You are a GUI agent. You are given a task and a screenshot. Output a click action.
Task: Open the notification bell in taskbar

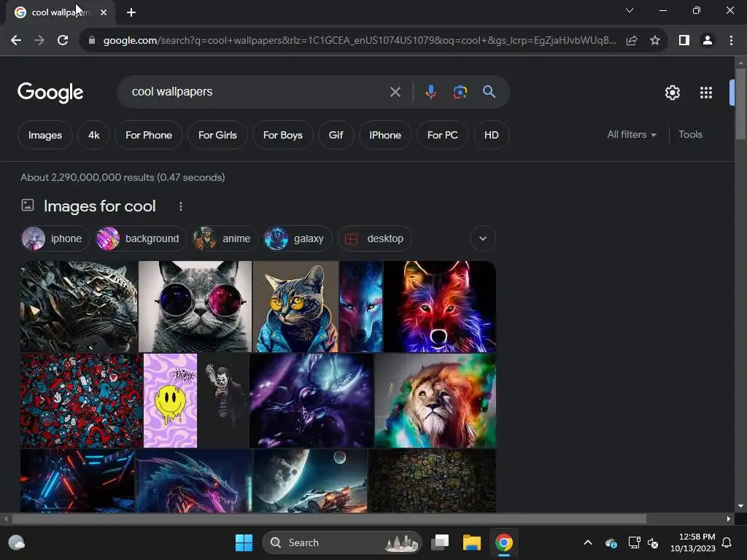click(727, 542)
